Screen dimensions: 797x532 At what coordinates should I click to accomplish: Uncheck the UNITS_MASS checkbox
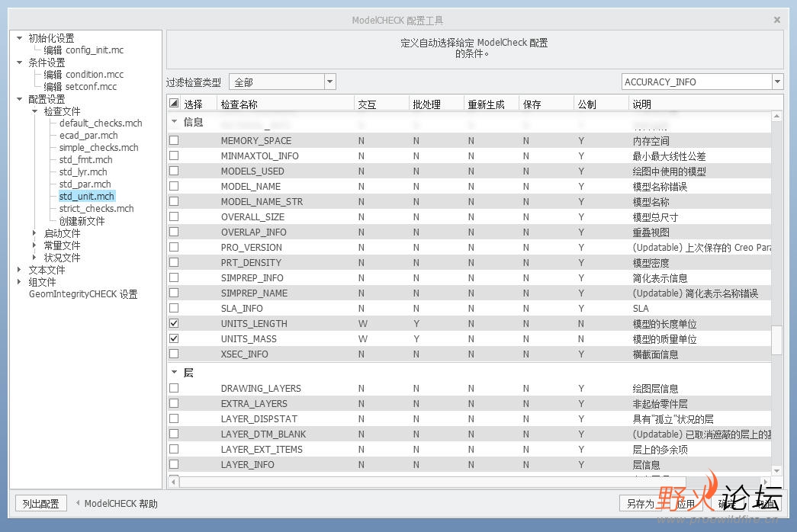point(174,338)
